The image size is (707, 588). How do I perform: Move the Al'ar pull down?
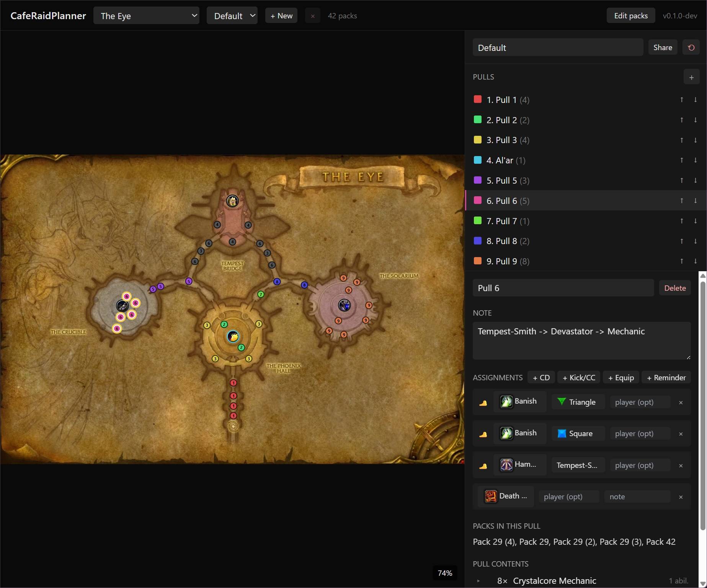click(x=696, y=160)
